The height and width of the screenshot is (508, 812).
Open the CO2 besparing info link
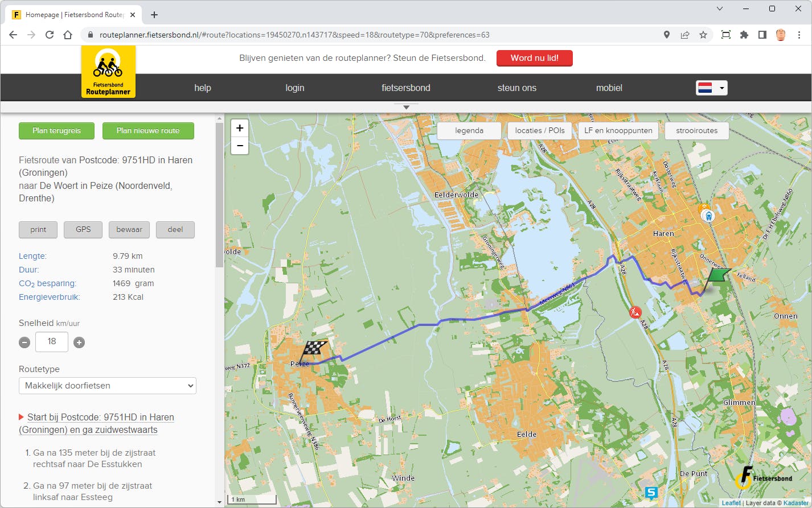47,283
